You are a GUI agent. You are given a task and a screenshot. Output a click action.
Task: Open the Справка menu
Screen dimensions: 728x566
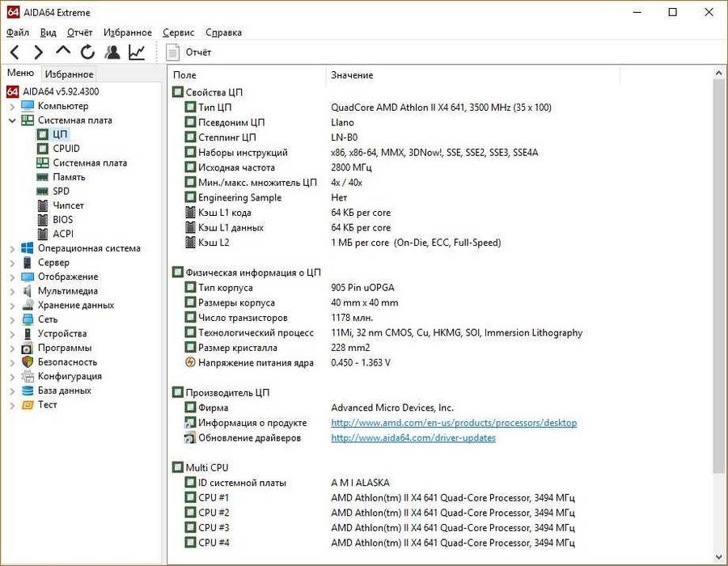click(x=223, y=32)
